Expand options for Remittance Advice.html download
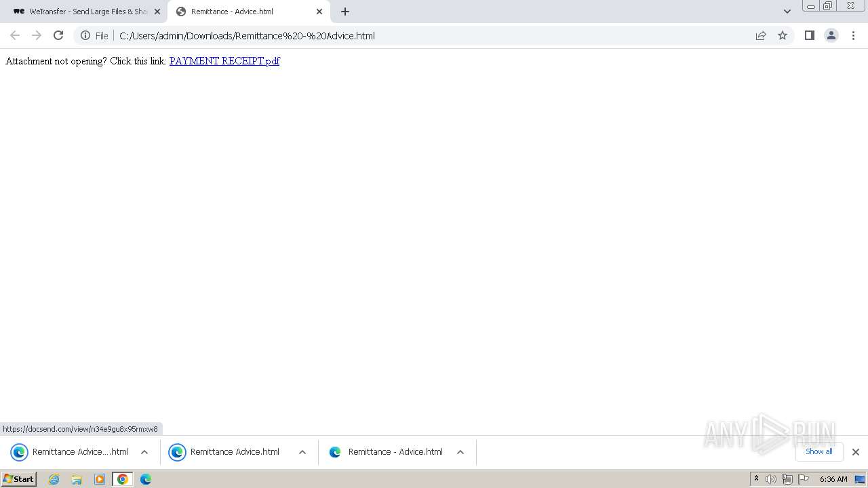The width and height of the screenshot is (868, 488). (x=302, y=452)
